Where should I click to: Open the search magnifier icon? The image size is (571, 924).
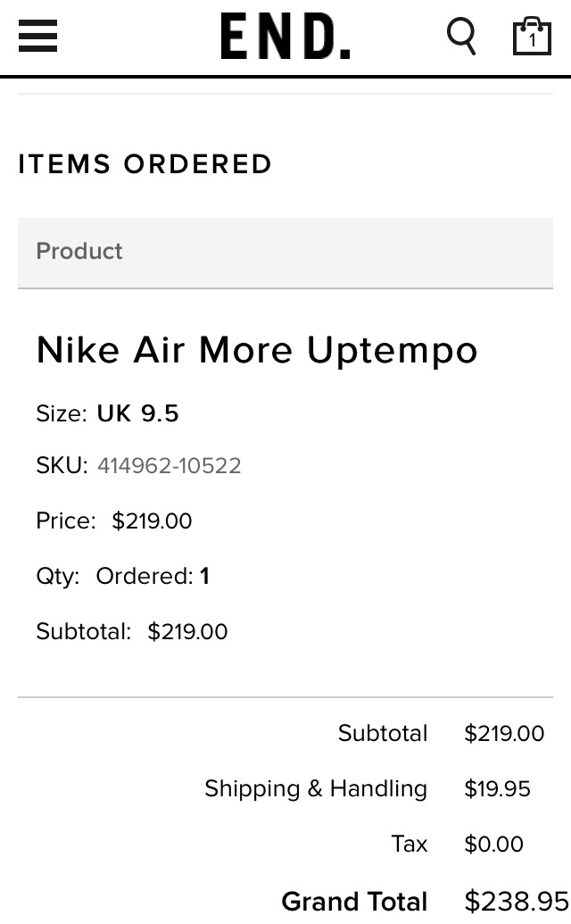(461, 37)
